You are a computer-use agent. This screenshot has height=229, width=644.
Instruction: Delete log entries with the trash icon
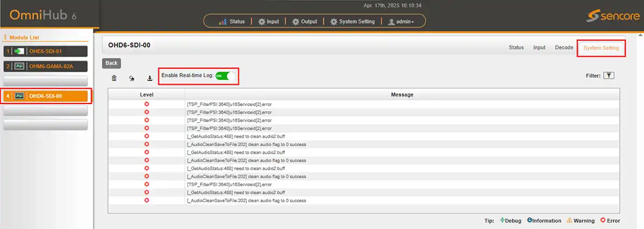point(114,78)
